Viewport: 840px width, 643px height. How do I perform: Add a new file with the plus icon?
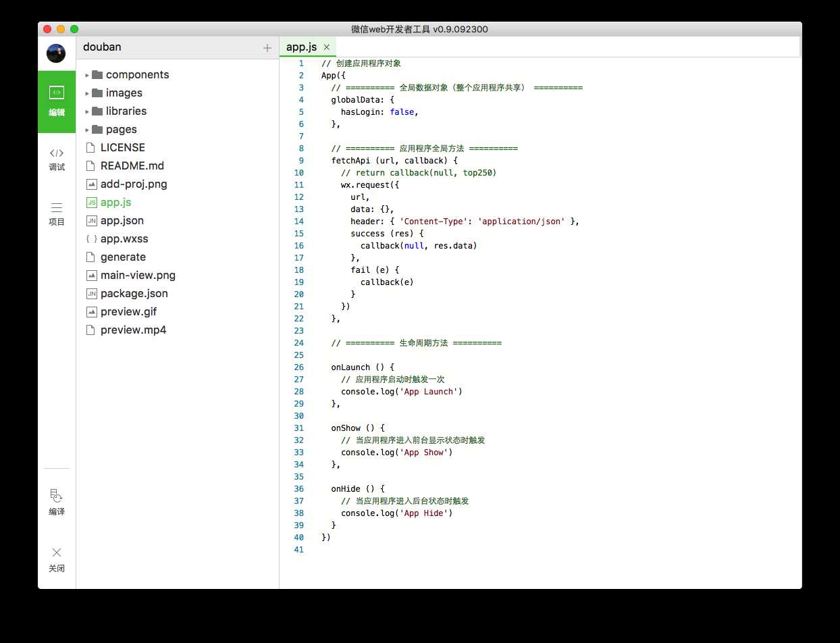point(267,48)
